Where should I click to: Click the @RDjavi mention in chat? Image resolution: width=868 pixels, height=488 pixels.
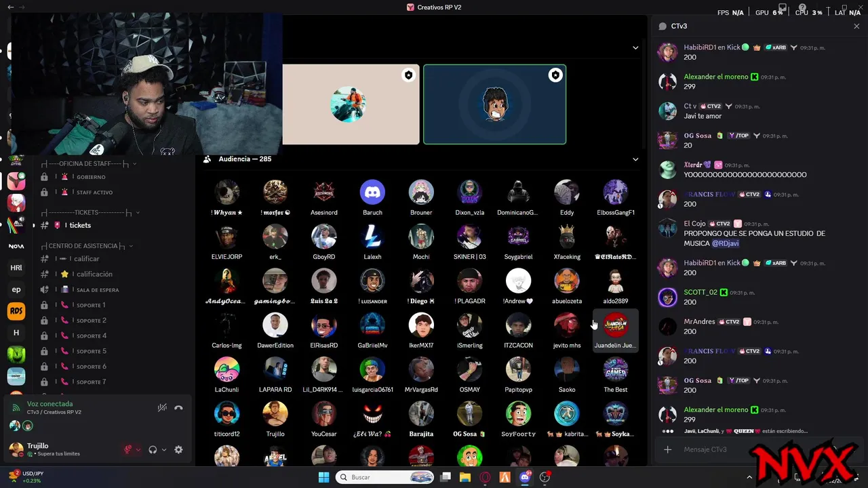(725, 243)
